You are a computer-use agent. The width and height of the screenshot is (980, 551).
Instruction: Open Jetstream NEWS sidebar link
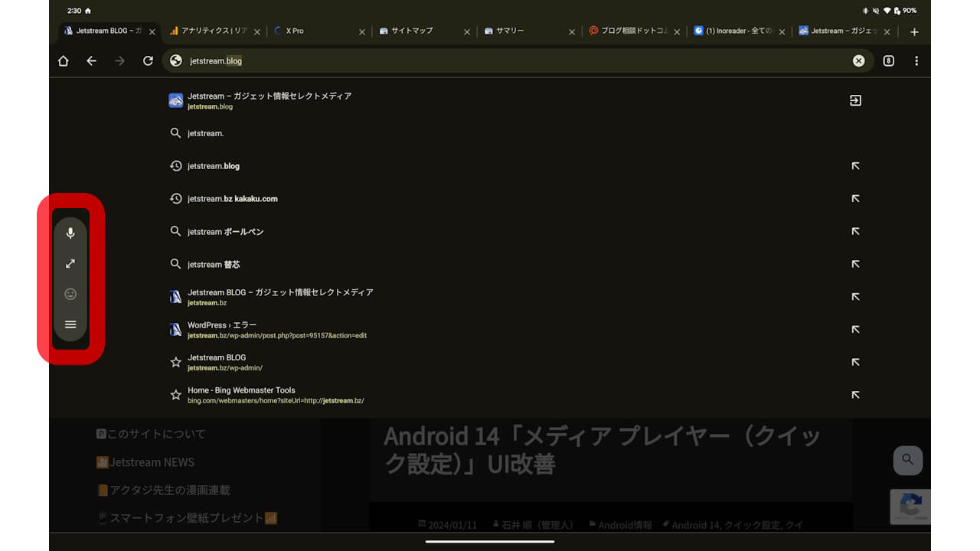tap(145, 462)
